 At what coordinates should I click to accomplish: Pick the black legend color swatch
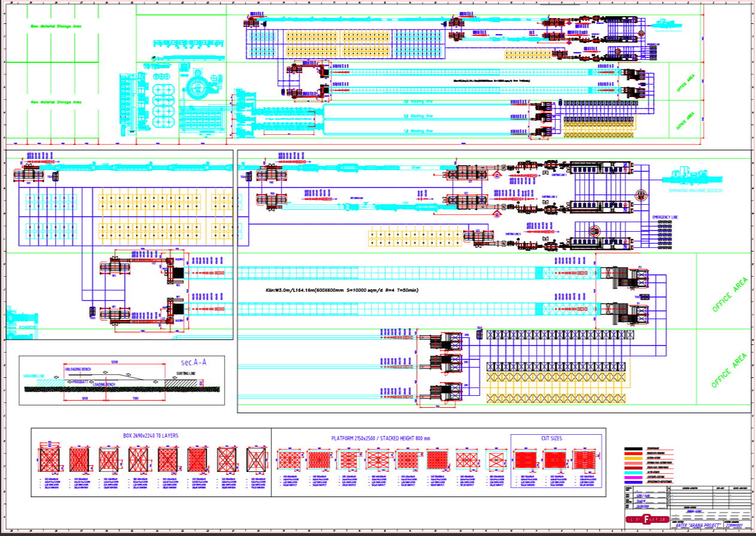[634, 449]
